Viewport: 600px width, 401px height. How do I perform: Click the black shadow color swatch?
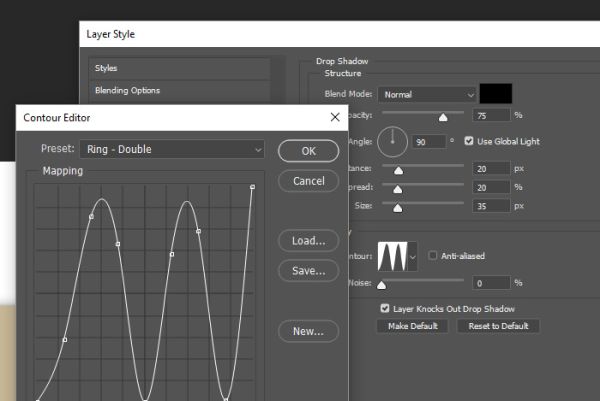(496, 94)
